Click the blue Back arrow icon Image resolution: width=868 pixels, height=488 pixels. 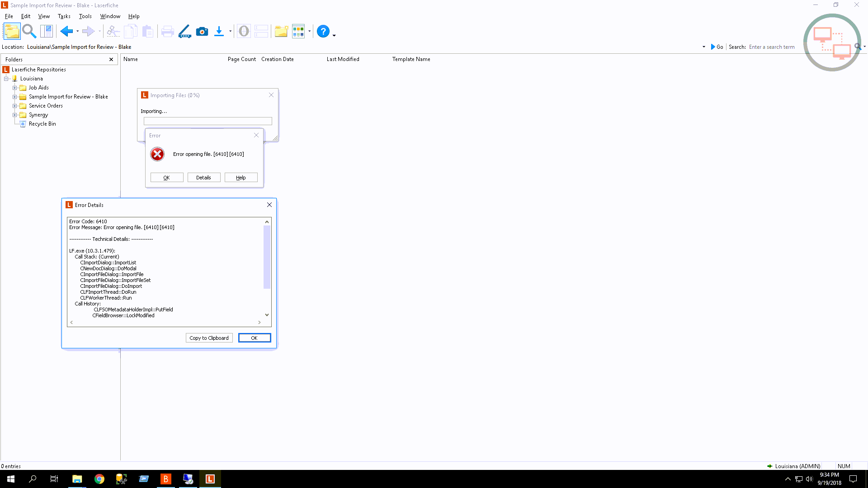tap(66, 31)
